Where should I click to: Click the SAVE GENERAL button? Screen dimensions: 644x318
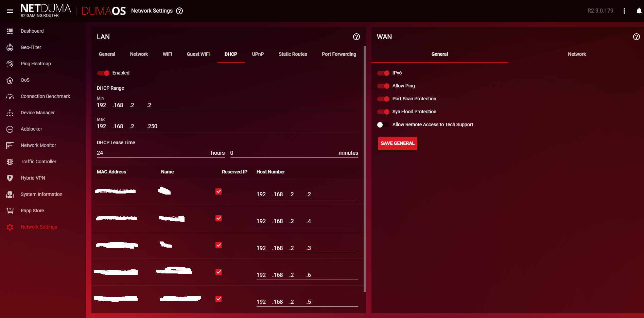tap(398, 143)
